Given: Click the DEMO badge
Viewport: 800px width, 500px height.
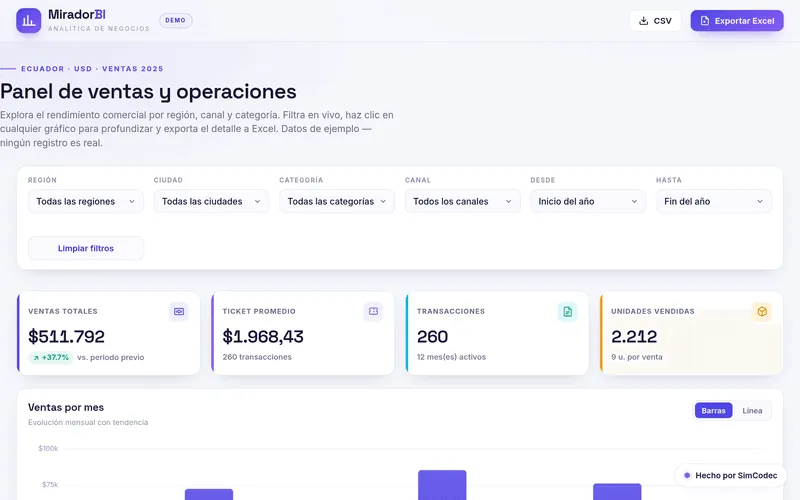Looking at the screenshot, I should tap(176, 20).
